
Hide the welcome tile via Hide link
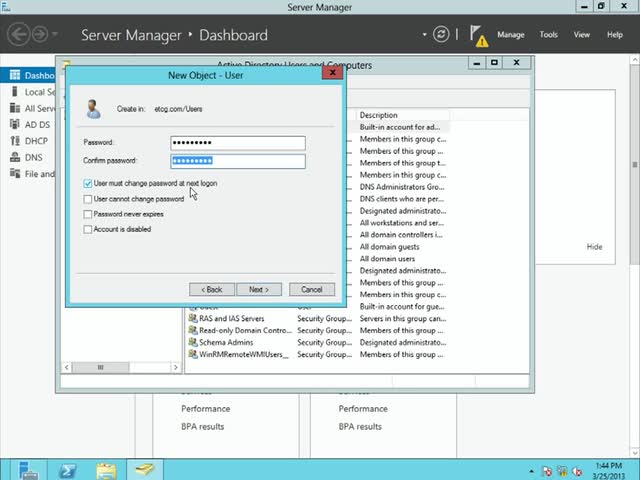tap(594, 247)
